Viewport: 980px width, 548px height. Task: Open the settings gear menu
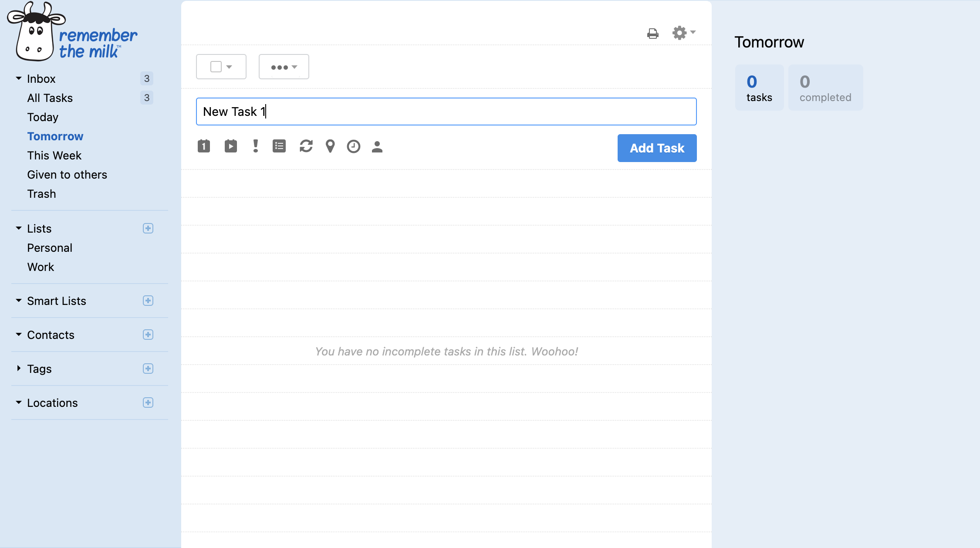684,33
